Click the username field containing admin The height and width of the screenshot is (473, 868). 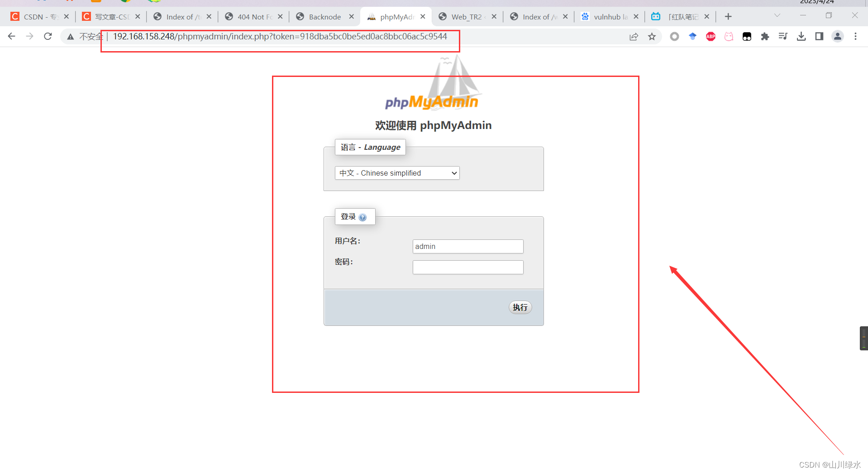pyautogui.click(x=468, y=246)
